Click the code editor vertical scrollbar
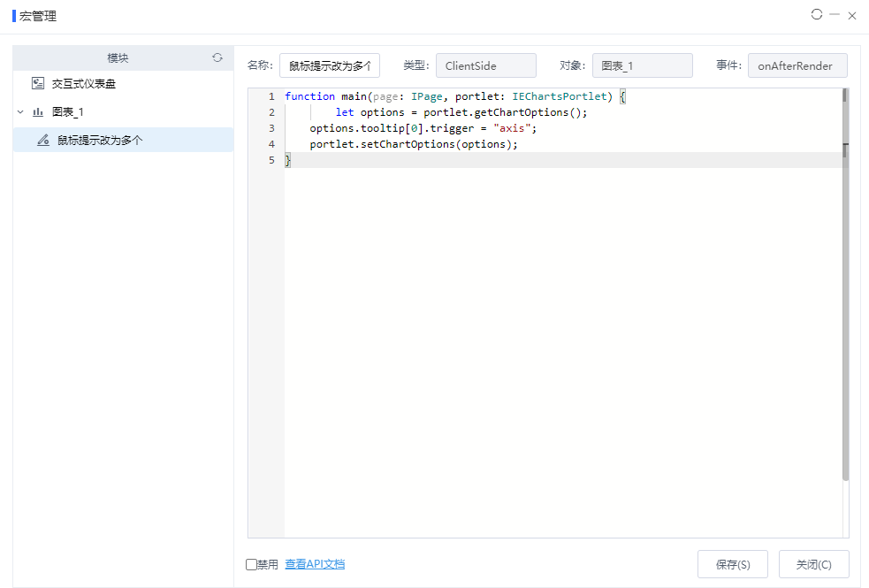 pos(845,285)
